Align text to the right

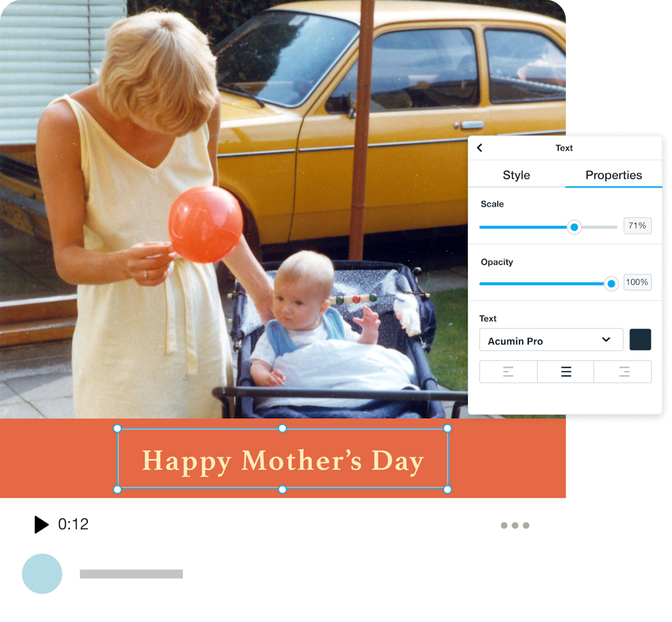[624, 372]
